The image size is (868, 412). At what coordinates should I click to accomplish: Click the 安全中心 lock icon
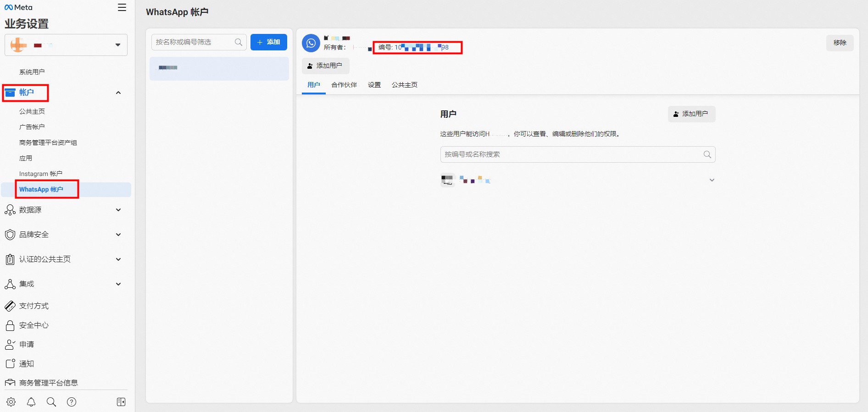10,325
